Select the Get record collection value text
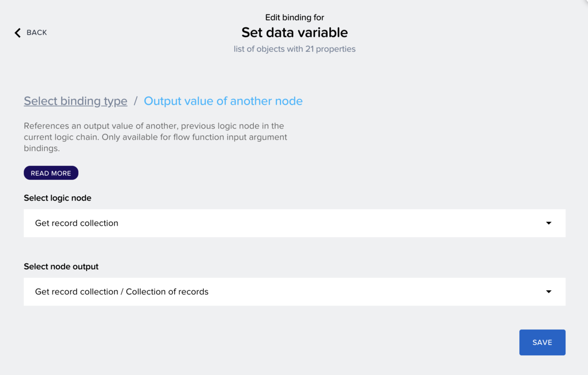The height and width of the screenshot is (375, 588). (76, 223)
